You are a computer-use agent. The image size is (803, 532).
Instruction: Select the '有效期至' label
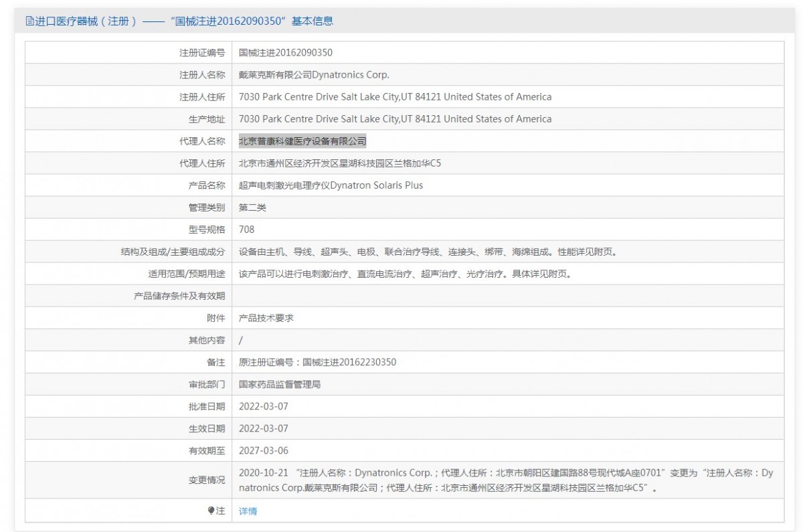click(x=207, y=450)
